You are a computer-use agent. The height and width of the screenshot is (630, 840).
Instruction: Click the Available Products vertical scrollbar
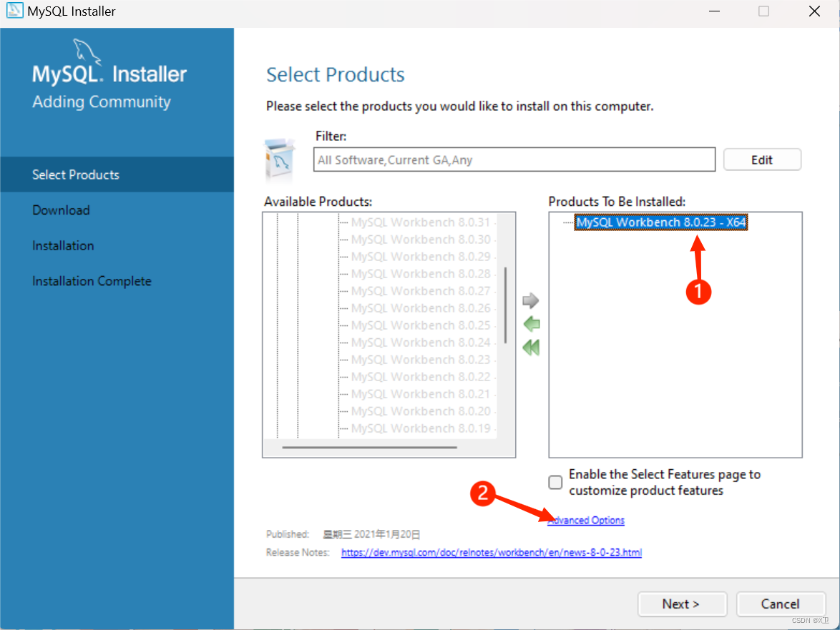coord(505,305)
